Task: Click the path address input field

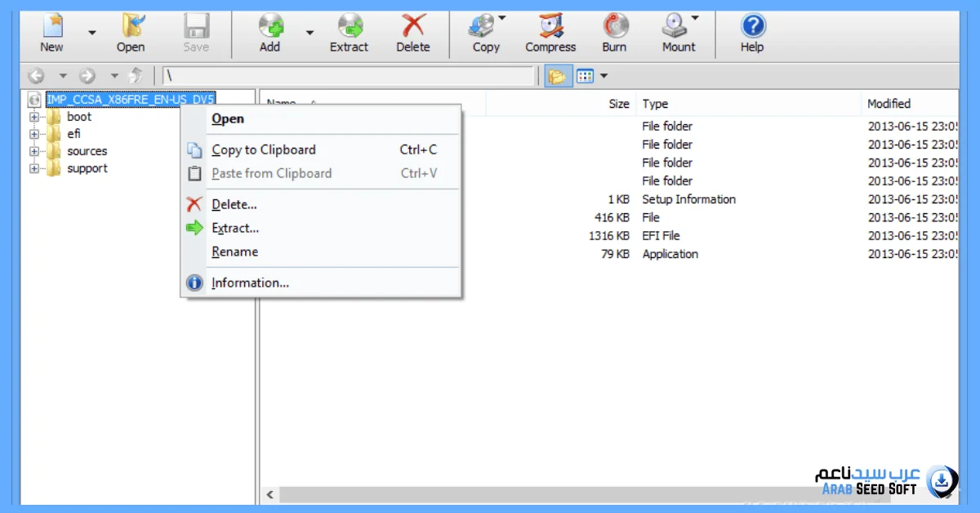Action: (347, 76)
